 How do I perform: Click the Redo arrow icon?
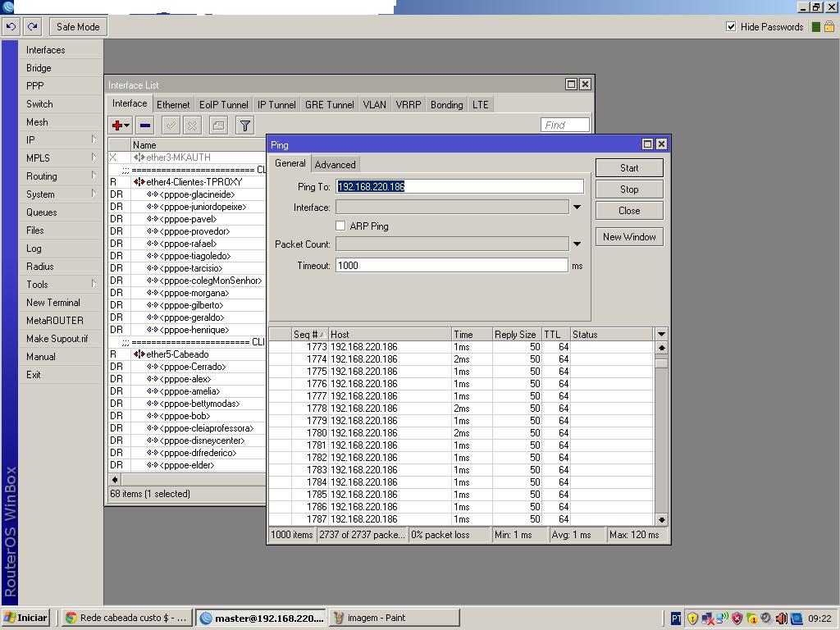(x=33, y=26)
